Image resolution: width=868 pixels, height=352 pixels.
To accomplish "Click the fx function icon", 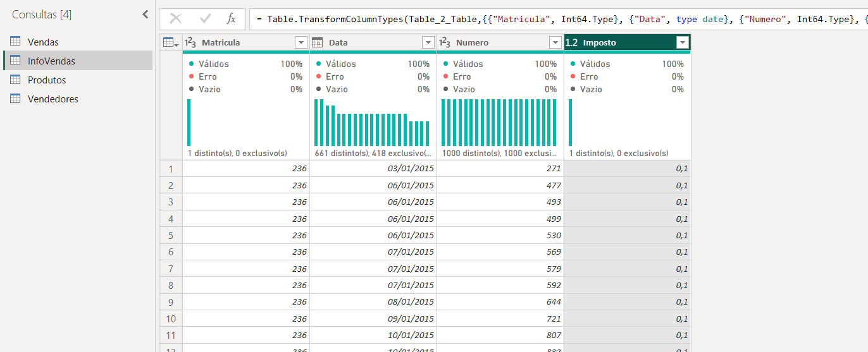I will [232, 19].
